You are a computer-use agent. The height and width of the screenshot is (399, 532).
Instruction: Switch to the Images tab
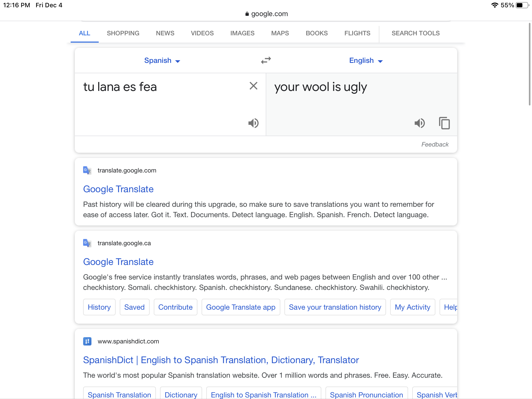[242, 33]
